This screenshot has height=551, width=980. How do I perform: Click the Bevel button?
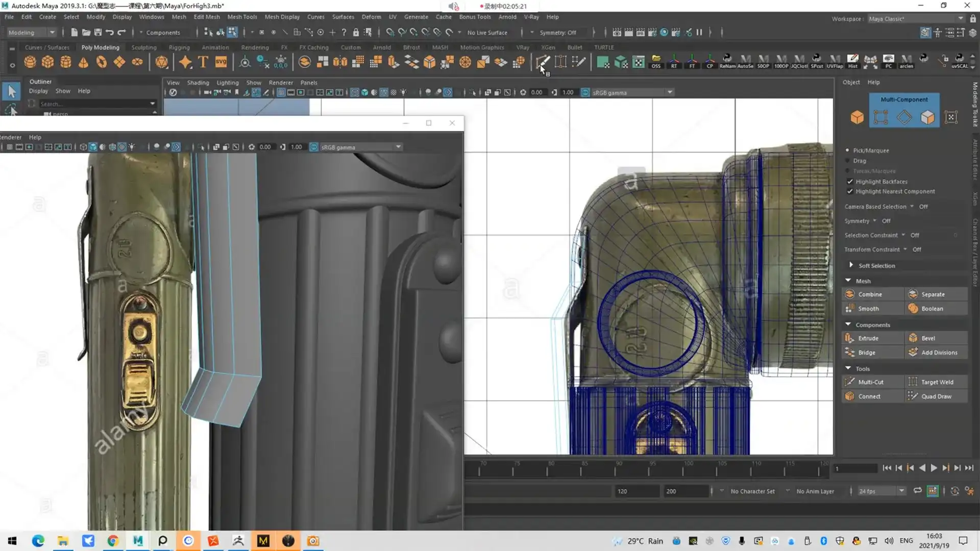point(928,338)
